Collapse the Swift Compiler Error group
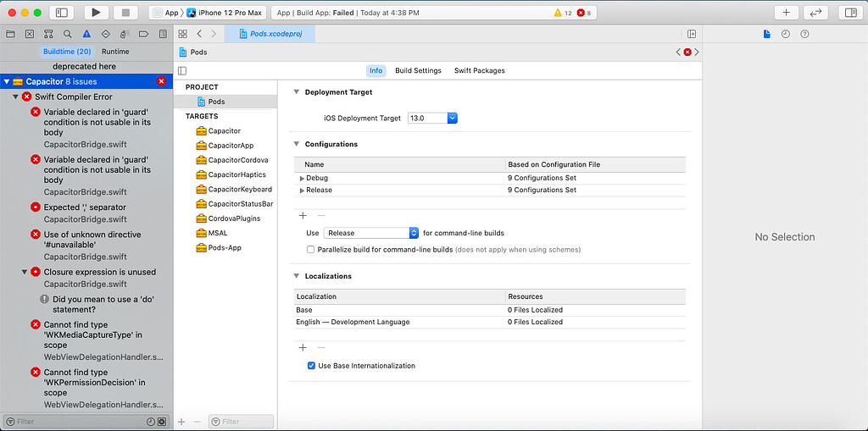 15,97
